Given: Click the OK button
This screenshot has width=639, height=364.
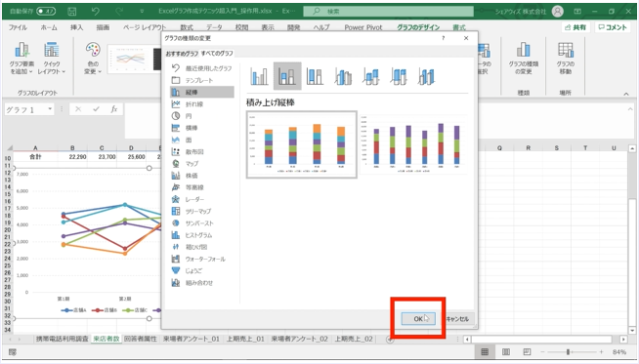Looking at the screenshot, I should (x=418, y=319).
